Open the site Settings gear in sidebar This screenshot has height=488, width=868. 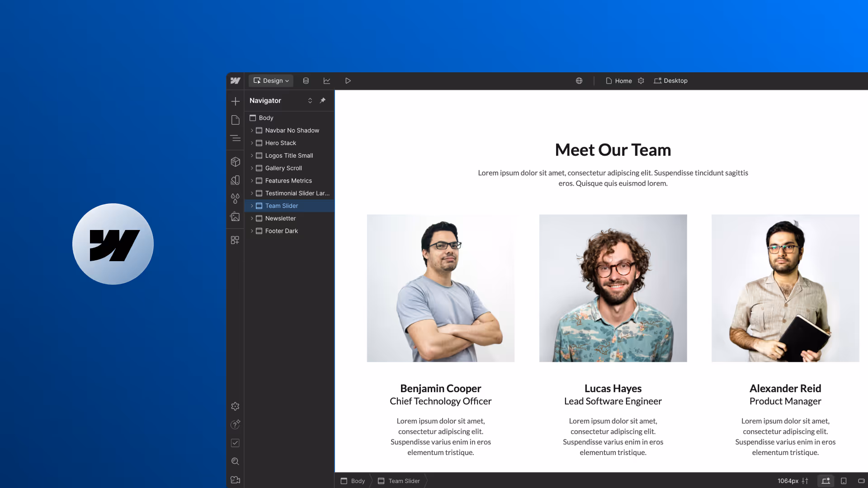tap(235, 406)
